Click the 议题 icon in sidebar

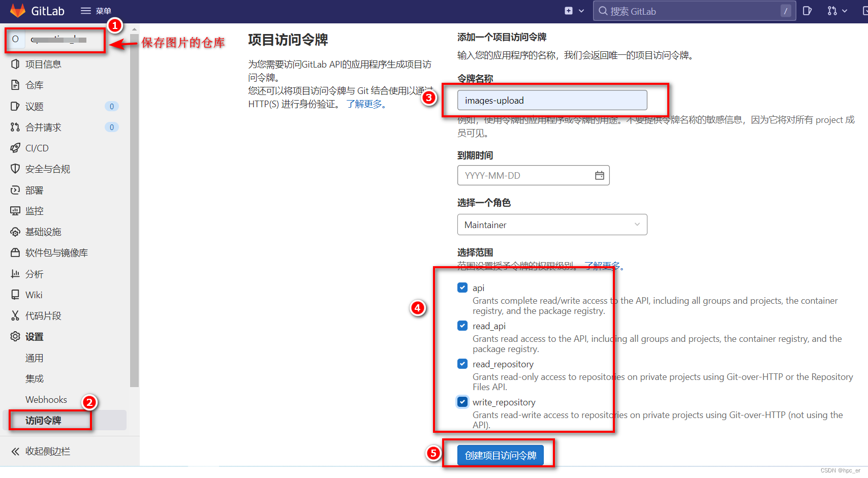[x=15, y=106]
